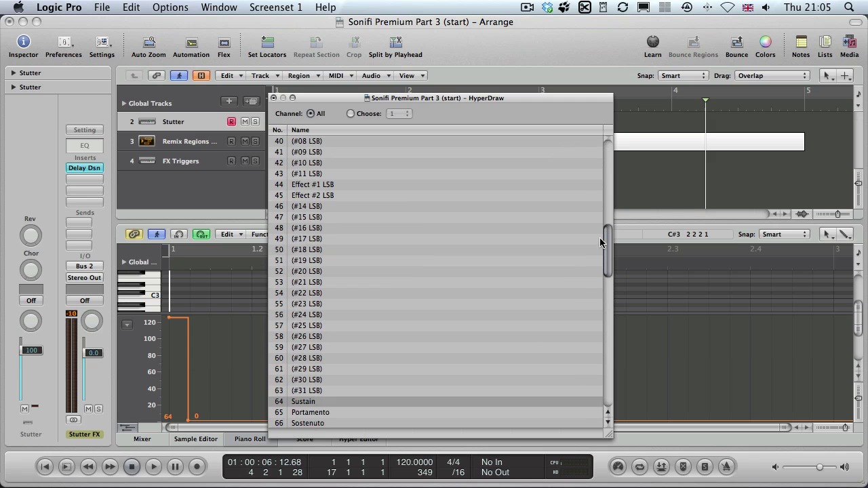Toggle Catch playhead button in Arrange
The width and height of the screenshot is (868, 488).
point(179,76)
